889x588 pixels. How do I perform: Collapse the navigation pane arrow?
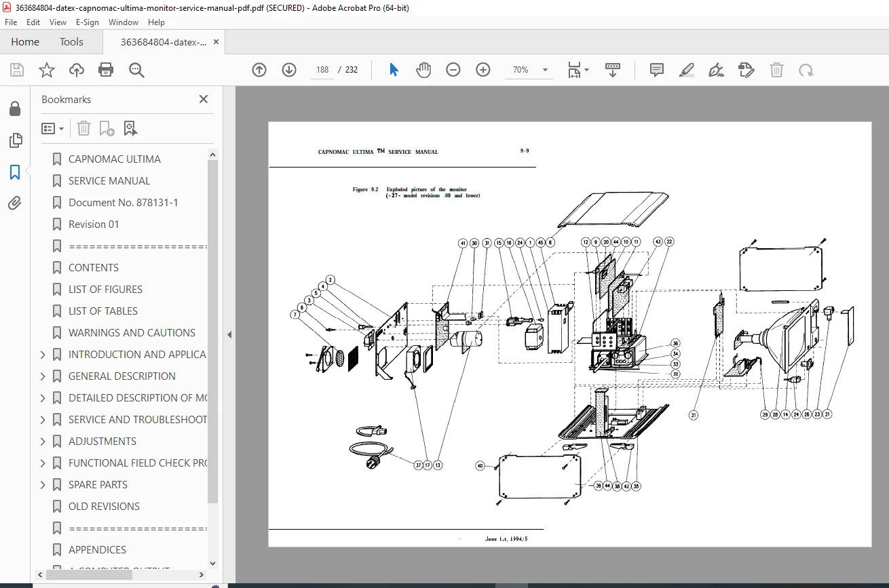[229, 334]
